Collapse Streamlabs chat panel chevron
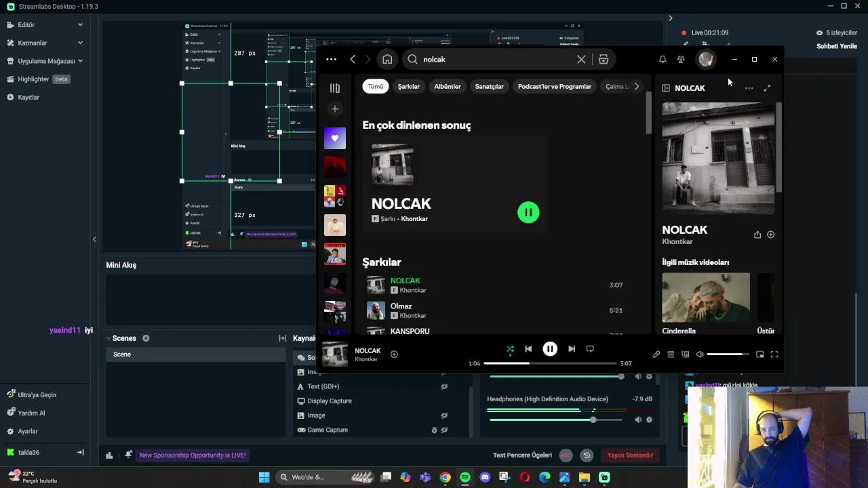 click(670, 18)
